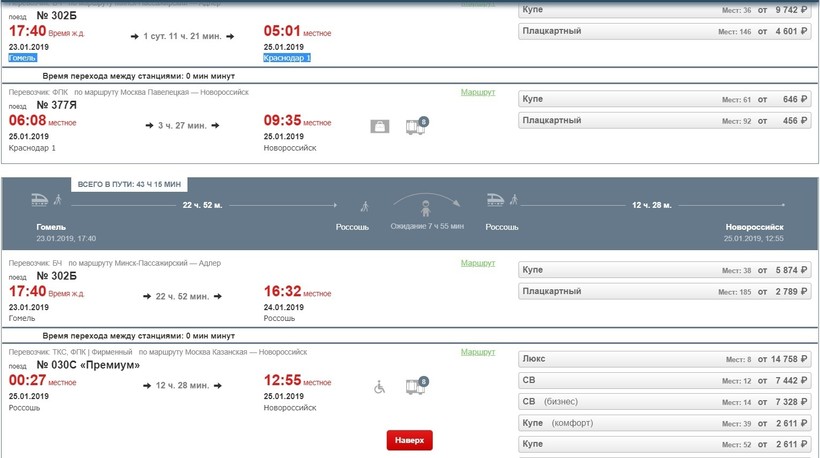This screenshot has height=458, width=820.
Task: Select Плацкартный option priced from 456 ₽
Action: [664, 121]
